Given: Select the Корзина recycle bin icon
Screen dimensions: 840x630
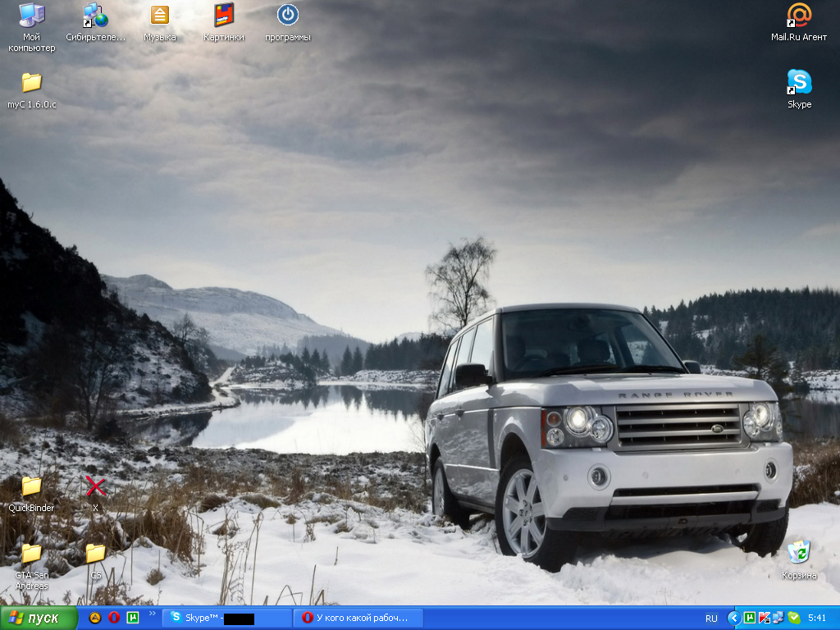Looking at the screenshot, I should tap(798, 553).
